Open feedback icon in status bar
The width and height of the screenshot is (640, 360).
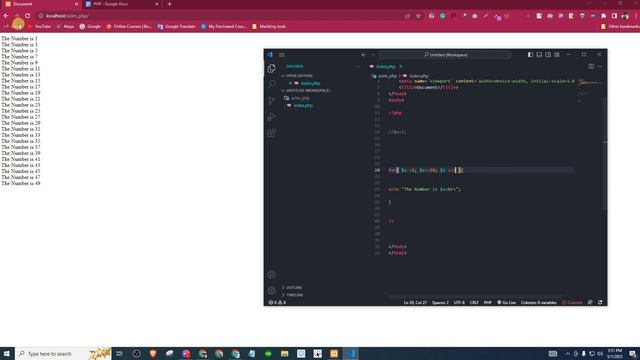(x=590, y=302)
